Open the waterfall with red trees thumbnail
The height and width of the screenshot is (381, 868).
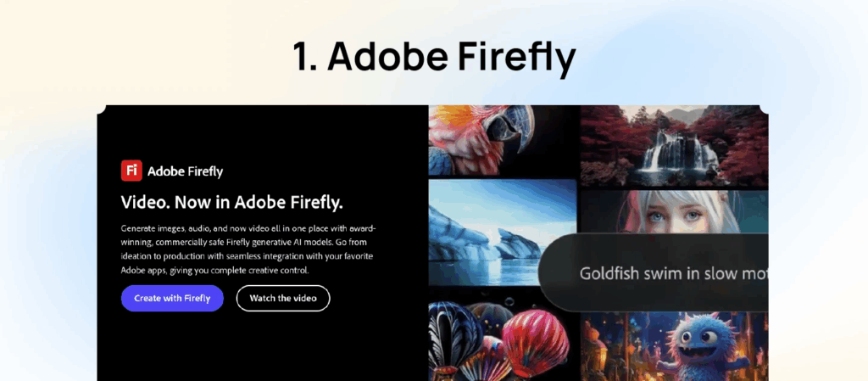(x=674, y=146)
